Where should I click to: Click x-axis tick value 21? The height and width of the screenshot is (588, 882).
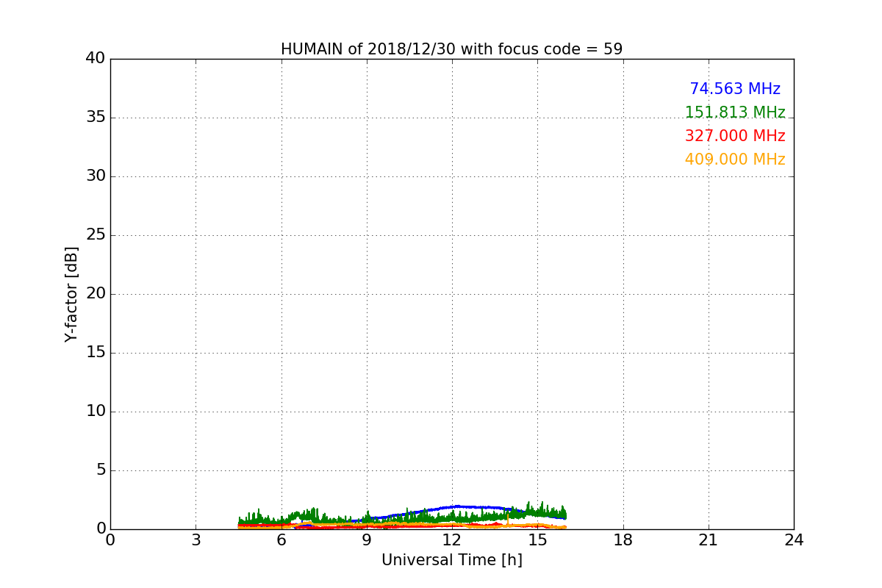click(x=709, y=540)
